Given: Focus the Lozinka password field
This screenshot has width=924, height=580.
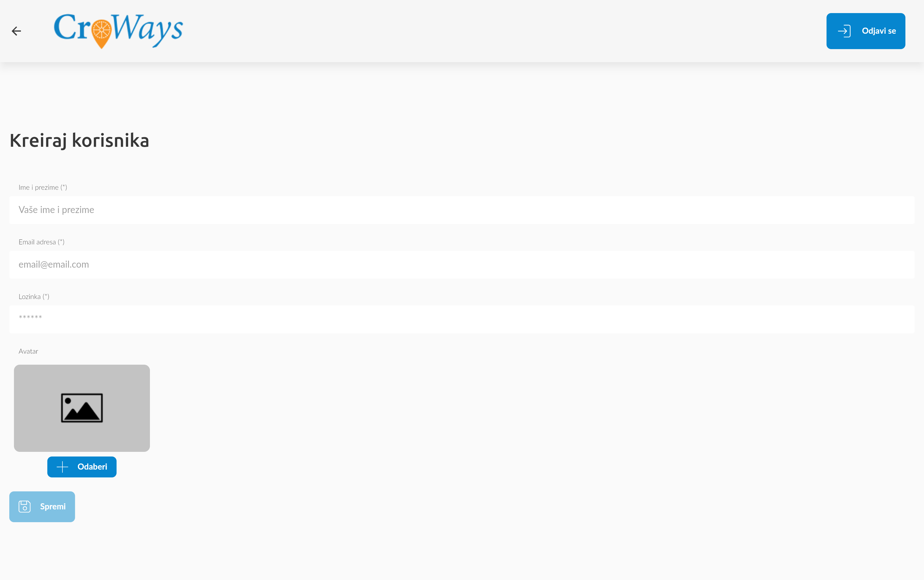Looking at the screenshot, I should (x=462, y=319).
